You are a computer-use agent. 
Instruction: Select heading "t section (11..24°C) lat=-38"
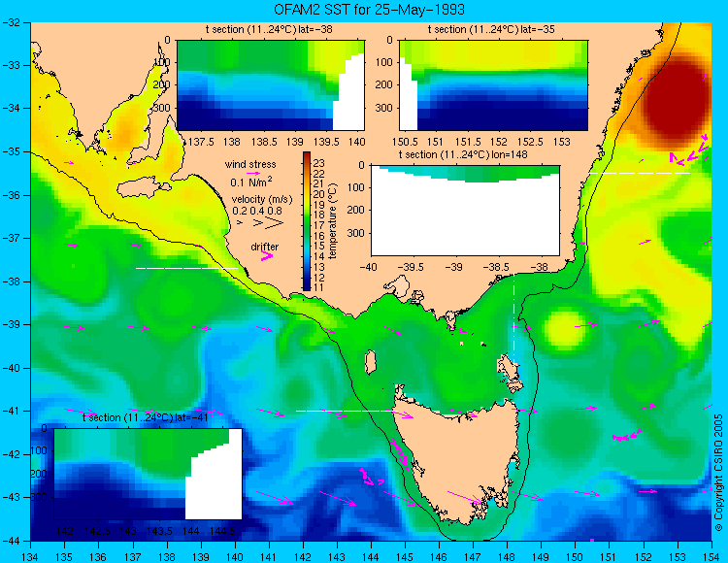pyautogui.click(x=269, y=30)
